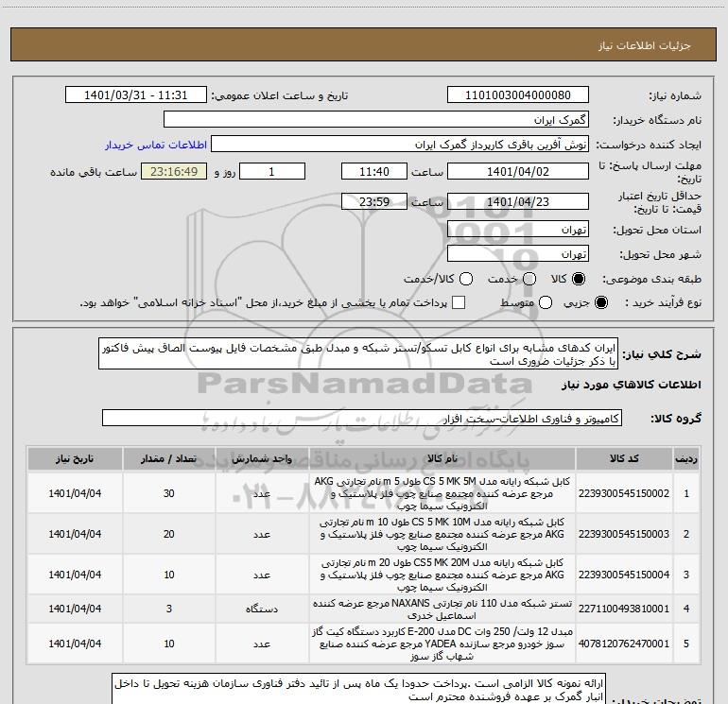Click the buyer organization field گمرک ایران
This screenshot has height=704, width=728.
point(376,120)
